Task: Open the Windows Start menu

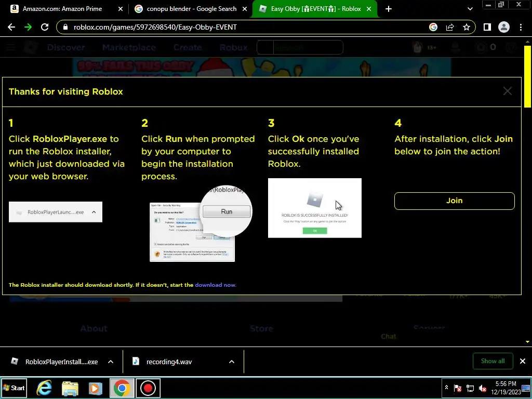Action: (x=14, y=388)
